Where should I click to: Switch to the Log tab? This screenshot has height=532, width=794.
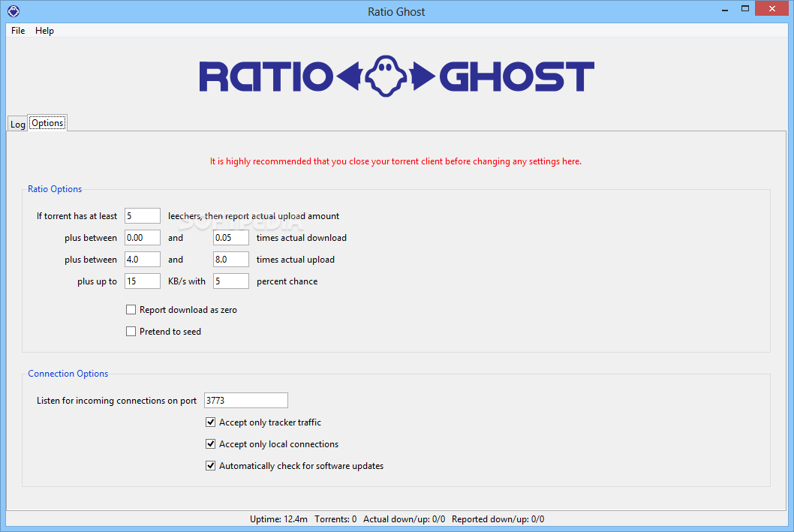coord(18,124)
